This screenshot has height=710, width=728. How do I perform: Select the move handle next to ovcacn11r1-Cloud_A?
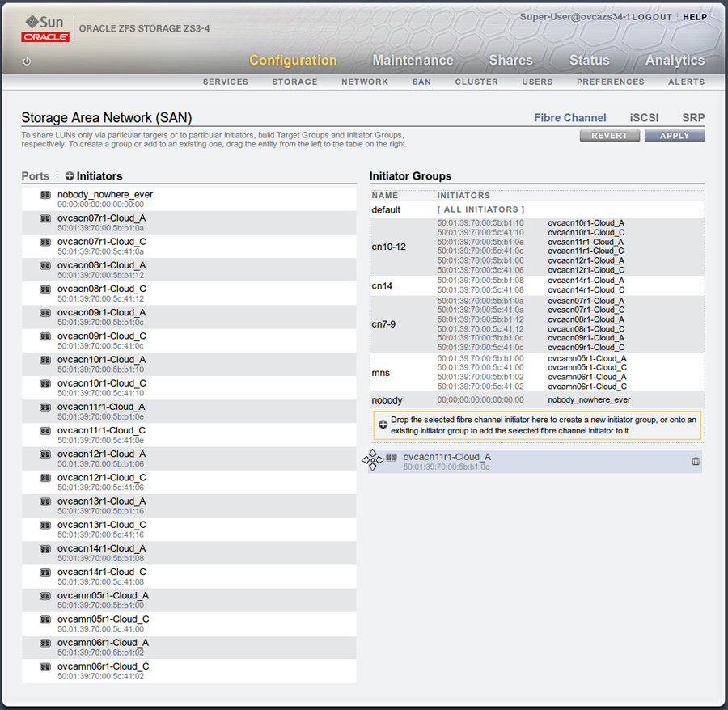coord(372,459)
